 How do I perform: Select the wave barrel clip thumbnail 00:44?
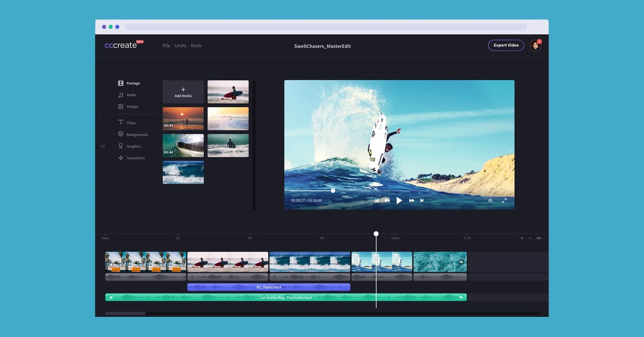tap(183, 145)
